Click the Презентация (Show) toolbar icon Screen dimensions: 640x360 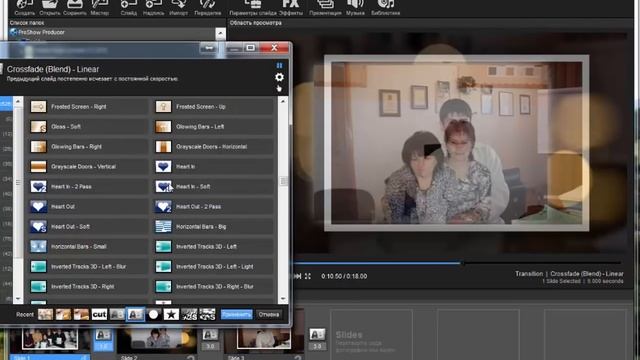coord(325,6)
